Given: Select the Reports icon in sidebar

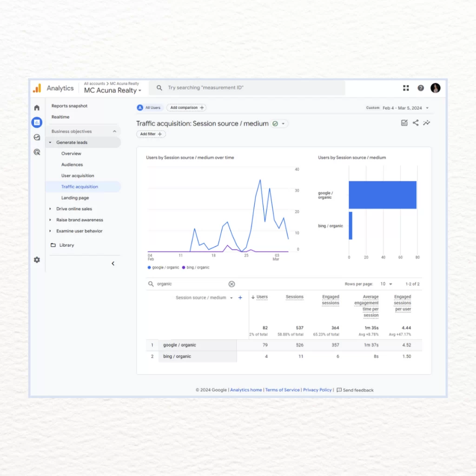Looking at the screenshot, I should click(37, 122).
